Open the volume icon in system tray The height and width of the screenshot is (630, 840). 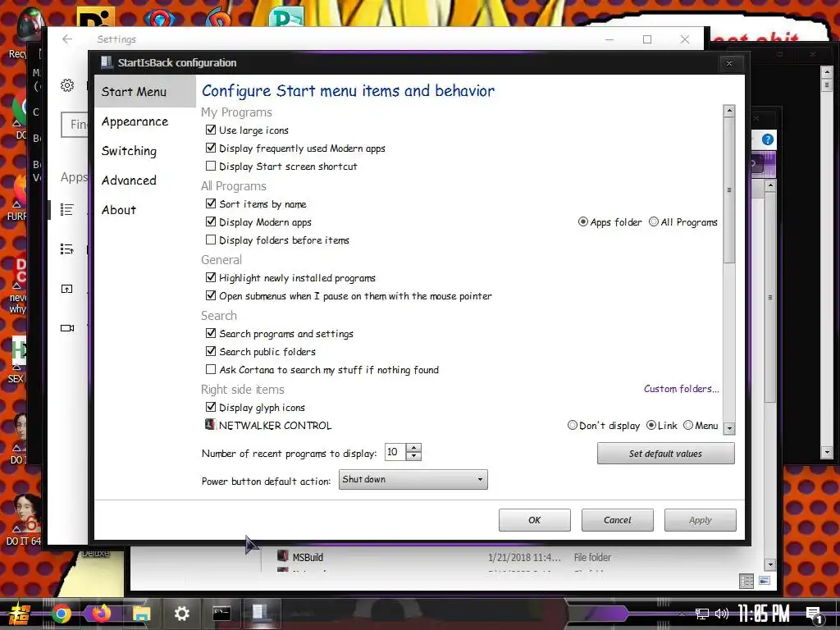(722, 614)
